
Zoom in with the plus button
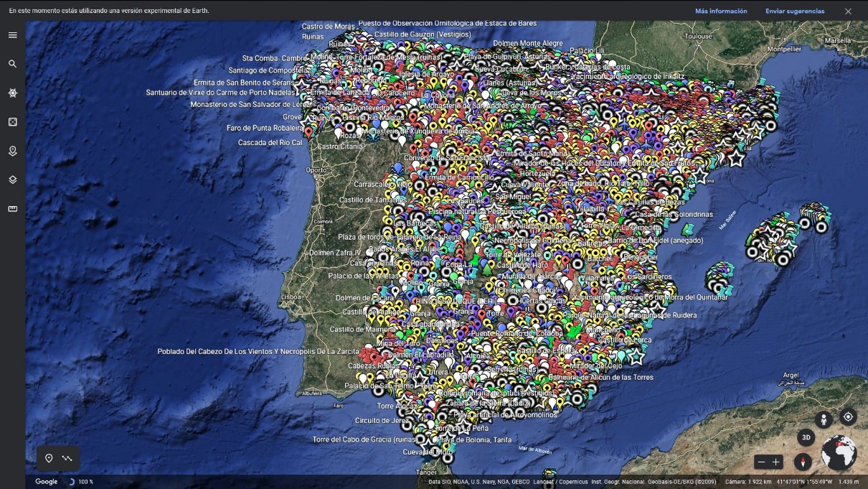[x=777, y=462]
